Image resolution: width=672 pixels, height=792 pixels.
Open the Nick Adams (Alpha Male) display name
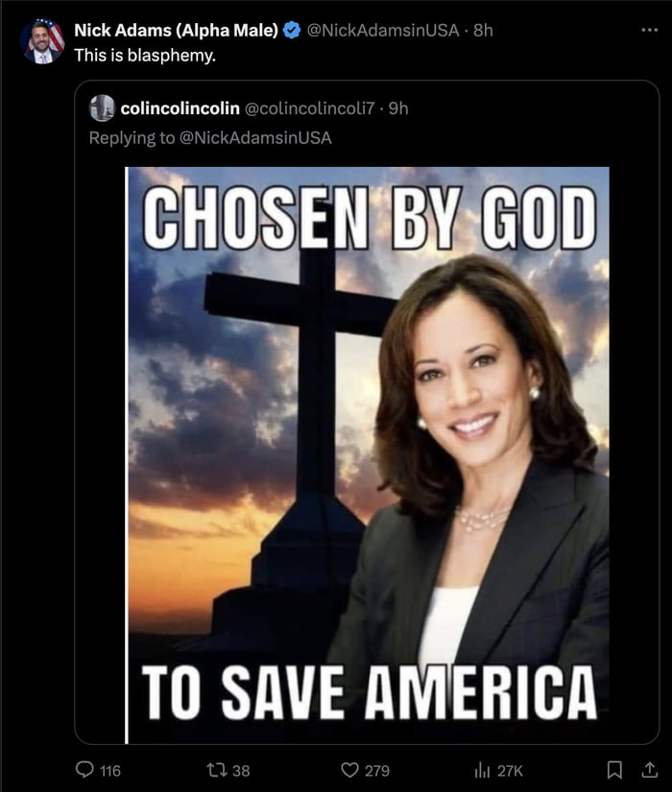176,31
